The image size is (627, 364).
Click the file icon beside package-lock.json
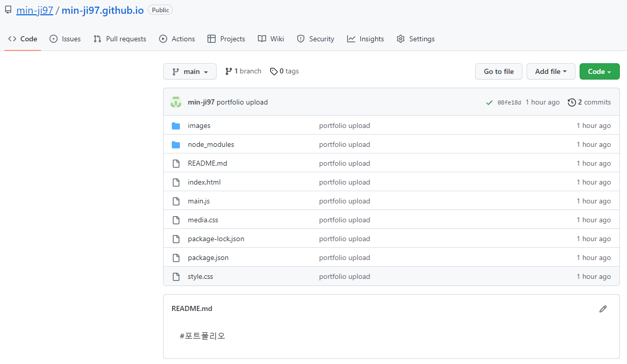(x=176, y=239)
